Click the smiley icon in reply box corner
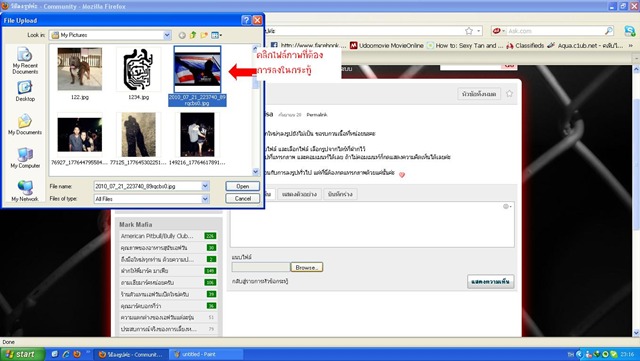The image size is (640, 361). pos(507,207)
